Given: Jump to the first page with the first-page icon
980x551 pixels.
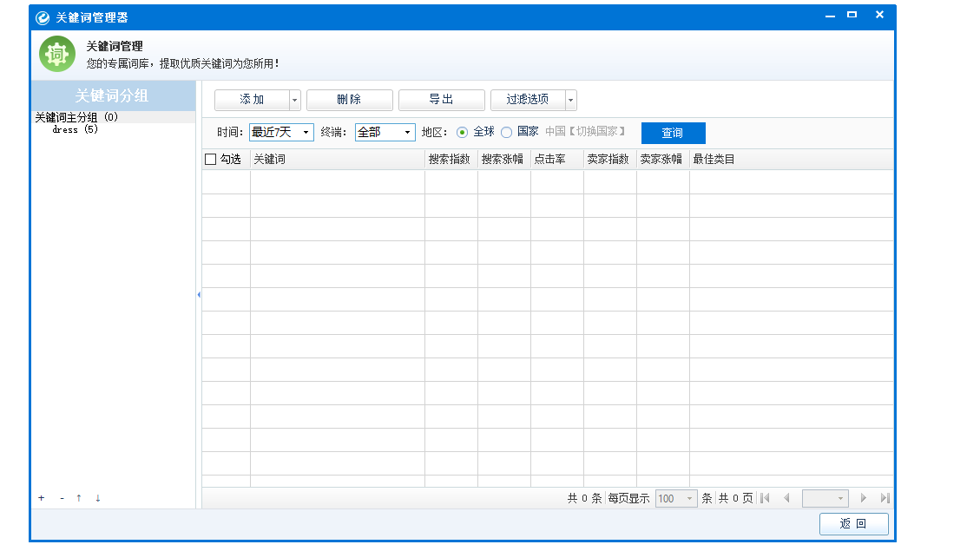Looking at the screenshot, I should coord(765,498).
